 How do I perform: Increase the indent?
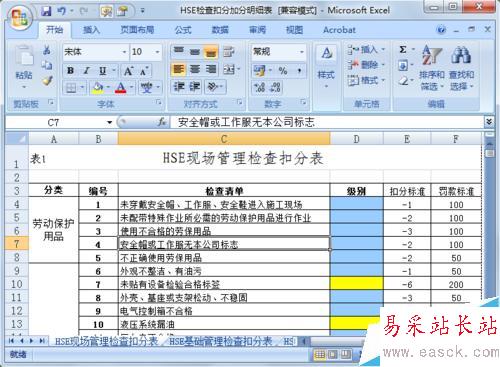tap(195, 87)
